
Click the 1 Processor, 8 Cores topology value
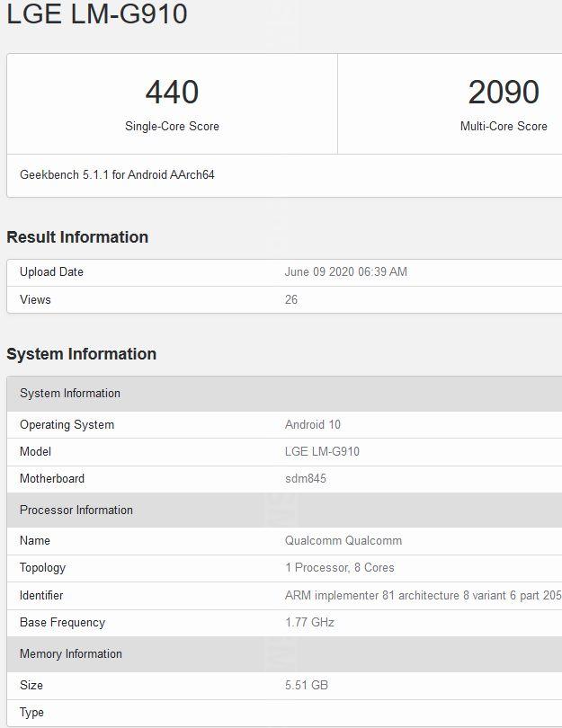[340, 568]
